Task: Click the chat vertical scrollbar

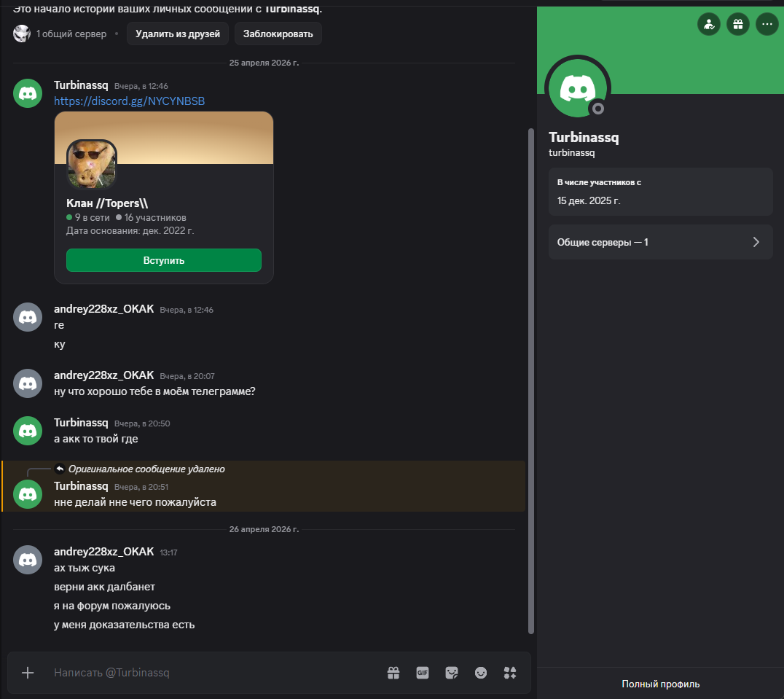Action: click(530, 379)
